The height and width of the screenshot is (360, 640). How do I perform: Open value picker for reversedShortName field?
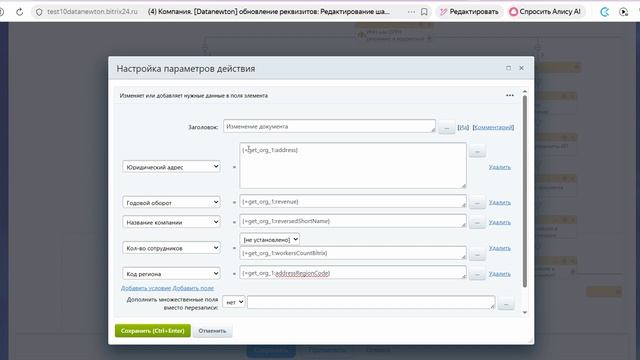(x=477, y=222)
